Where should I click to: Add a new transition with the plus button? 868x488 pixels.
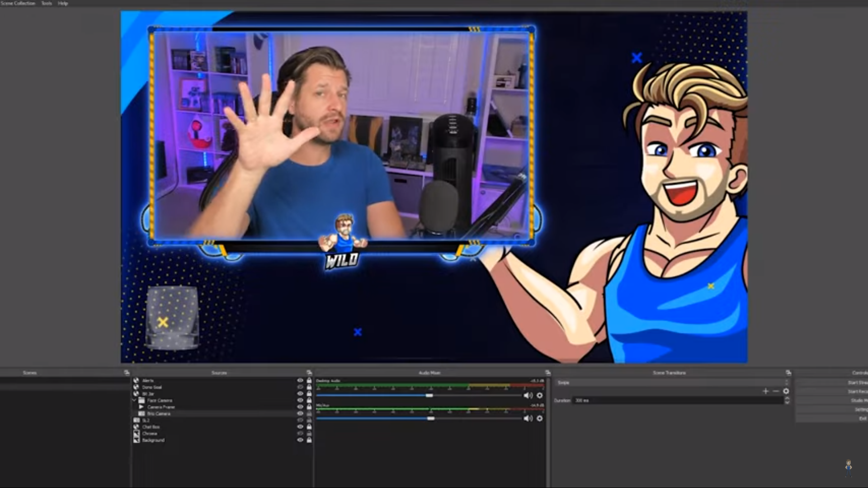766,391
